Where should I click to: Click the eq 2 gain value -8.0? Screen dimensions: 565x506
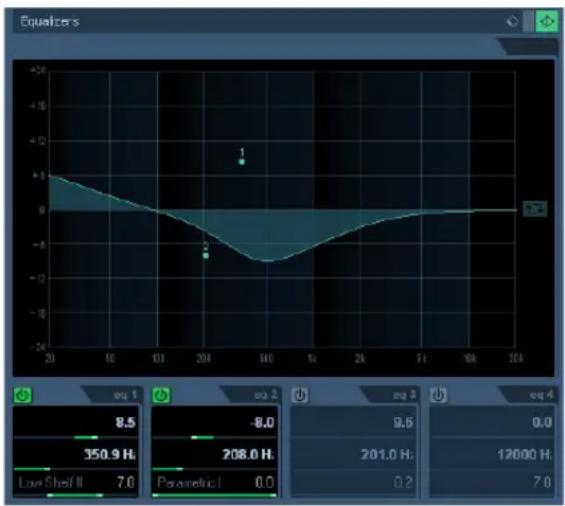pos(262,422)
